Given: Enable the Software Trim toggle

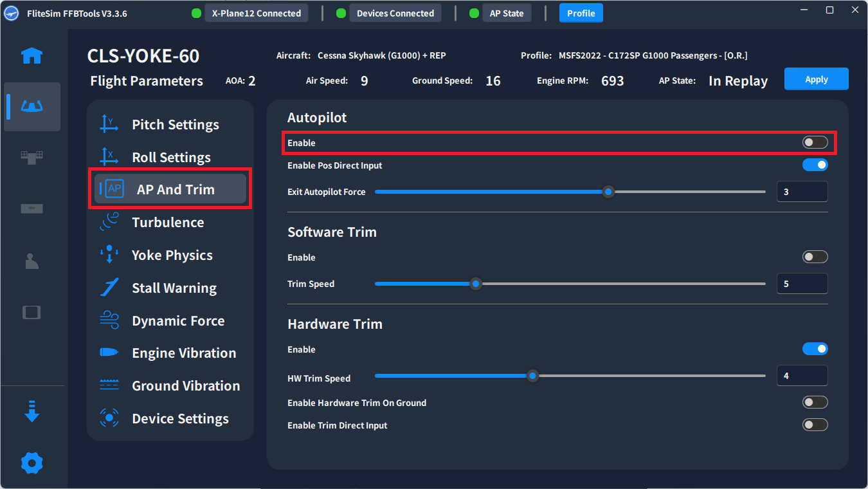Looking at the screenshot, I should 815,257.
